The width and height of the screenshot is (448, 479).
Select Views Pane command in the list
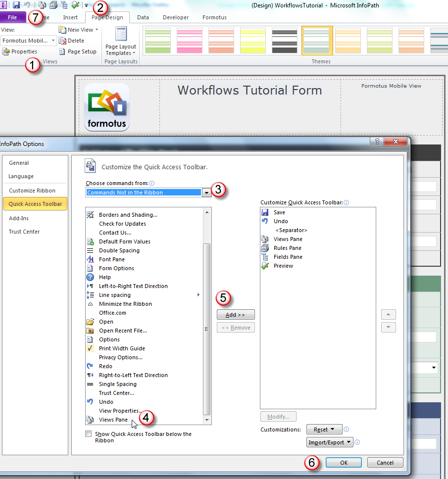pos(113,419)
